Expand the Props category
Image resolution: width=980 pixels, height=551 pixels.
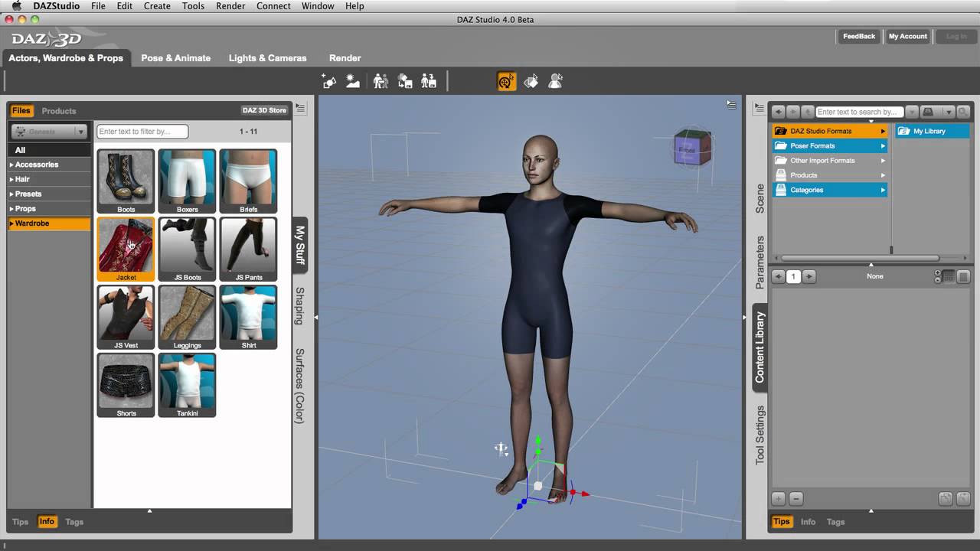point(49,208)
